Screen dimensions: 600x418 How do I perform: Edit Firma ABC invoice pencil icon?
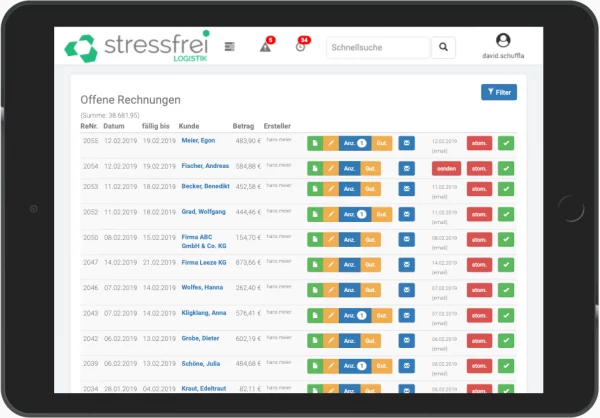[331, 240]
